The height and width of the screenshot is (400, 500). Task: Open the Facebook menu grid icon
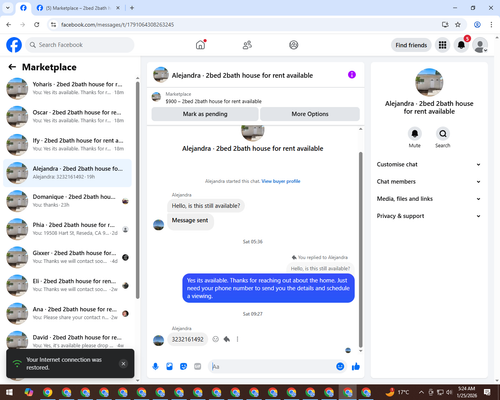[442, 45]
